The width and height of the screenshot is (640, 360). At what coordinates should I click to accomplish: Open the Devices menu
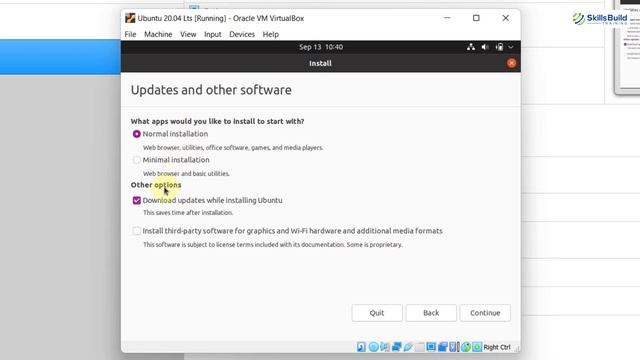(242, 34)
